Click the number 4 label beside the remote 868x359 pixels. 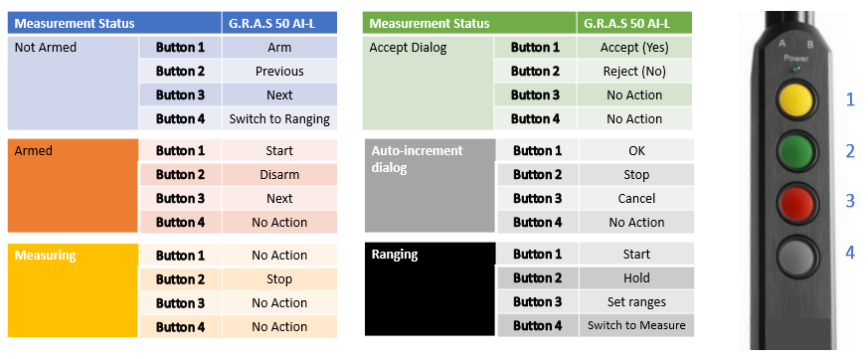tap(850, 253)
